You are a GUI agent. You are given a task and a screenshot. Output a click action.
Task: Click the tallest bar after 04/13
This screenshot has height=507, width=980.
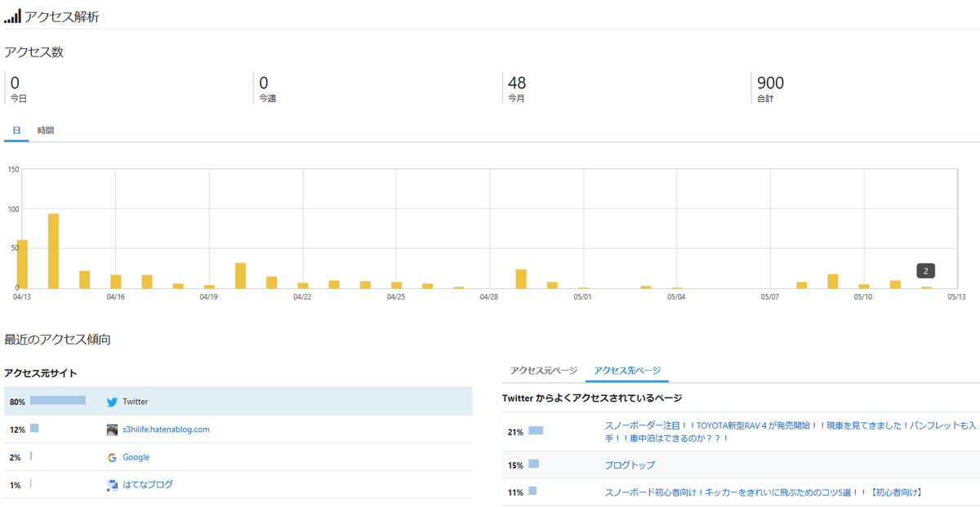[53, 251]
